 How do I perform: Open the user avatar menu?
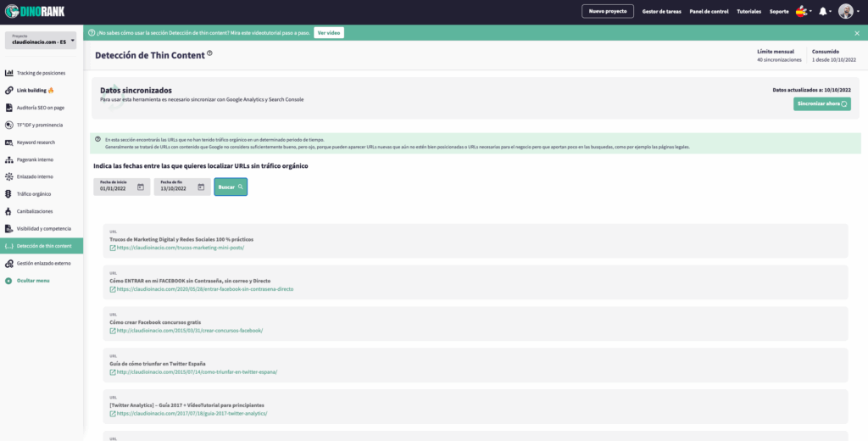[845, 11]
